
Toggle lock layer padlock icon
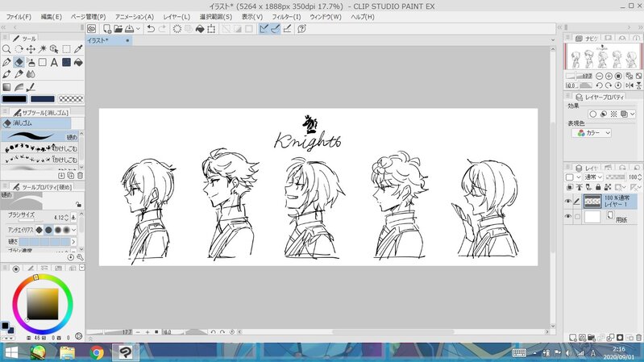[x=598, y=187]
